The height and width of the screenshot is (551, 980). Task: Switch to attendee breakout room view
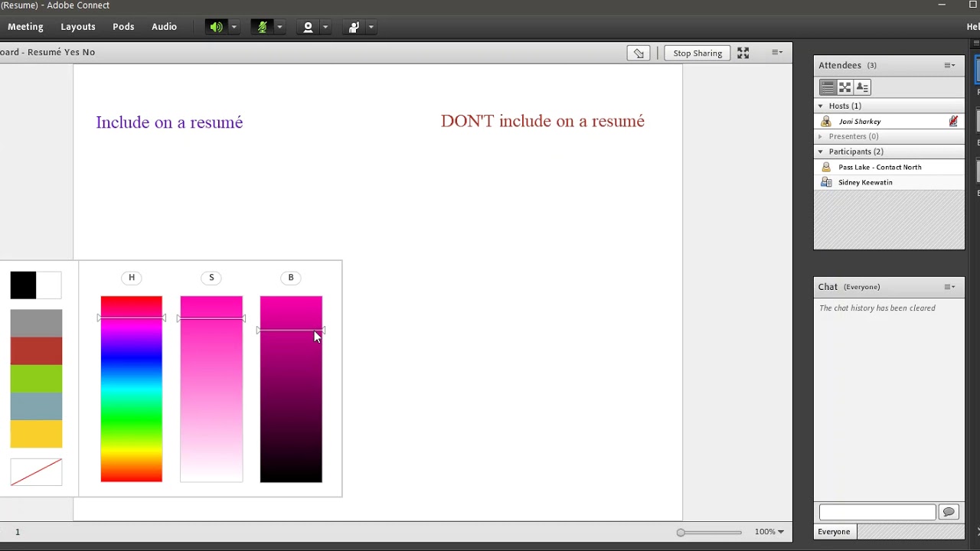(x=844, y=87)
